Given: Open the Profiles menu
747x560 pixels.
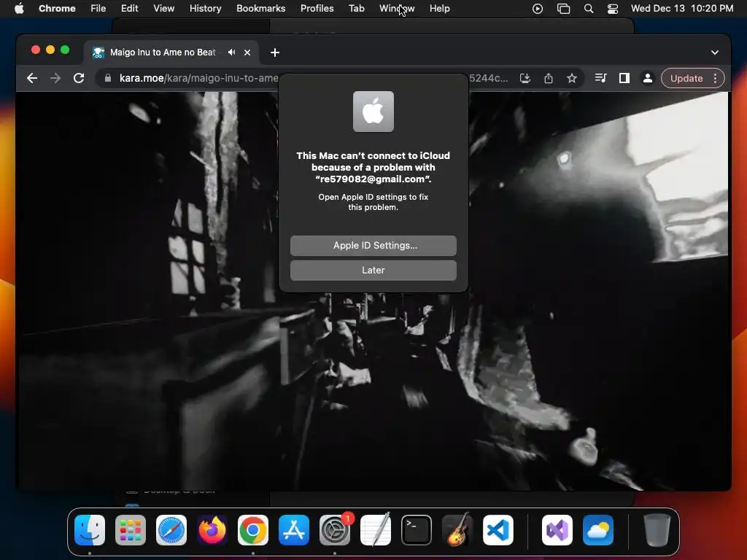Looking at the screenshot, I should tap(317, 9).
